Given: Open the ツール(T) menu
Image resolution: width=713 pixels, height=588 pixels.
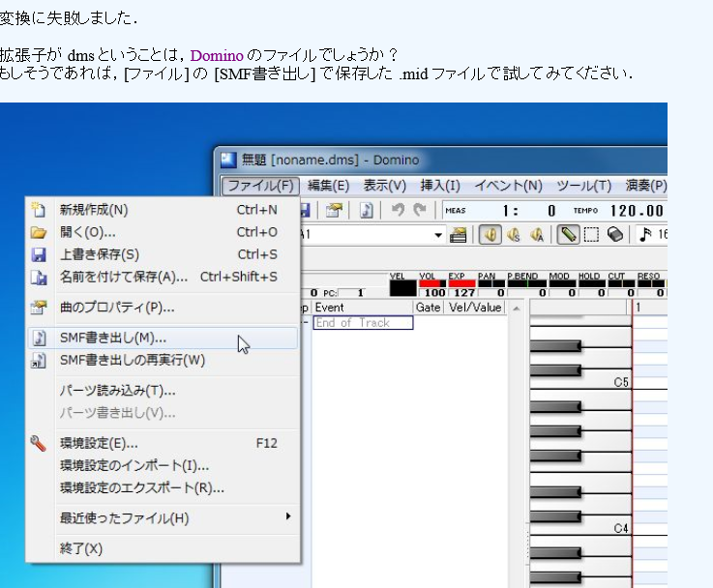Looking at the screenshot, I should (x=584, y=186).
